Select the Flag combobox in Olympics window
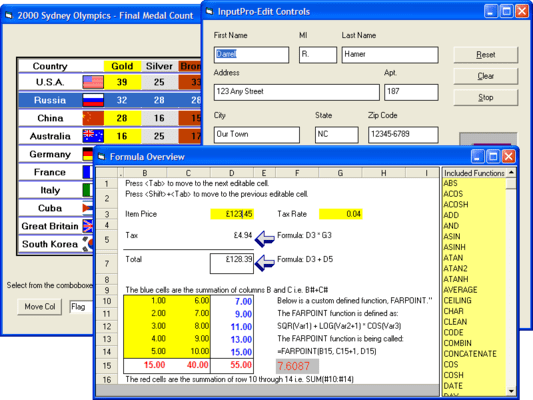533x400 pixels. 82,307
